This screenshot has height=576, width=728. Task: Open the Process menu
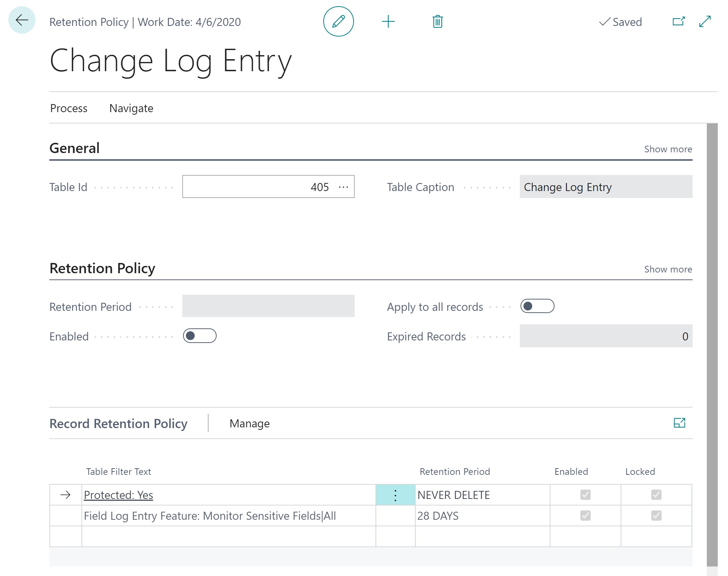pyautogui.click(x=69, y=108)
